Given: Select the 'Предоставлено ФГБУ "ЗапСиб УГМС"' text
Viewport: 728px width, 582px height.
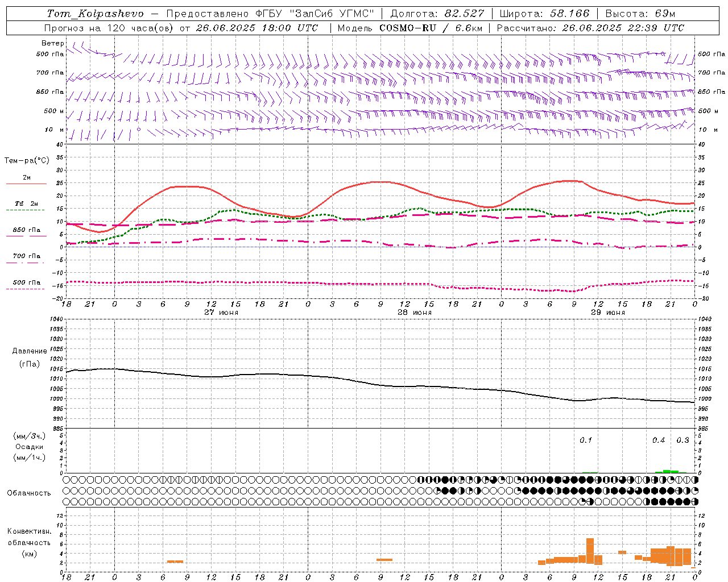Looking at the screenshot, I should [270, 14].
